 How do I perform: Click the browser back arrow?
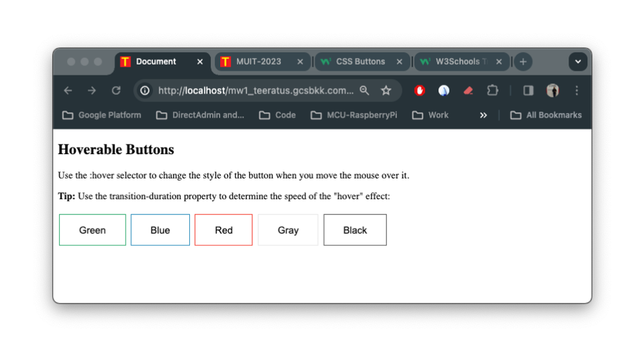point(68,90)
